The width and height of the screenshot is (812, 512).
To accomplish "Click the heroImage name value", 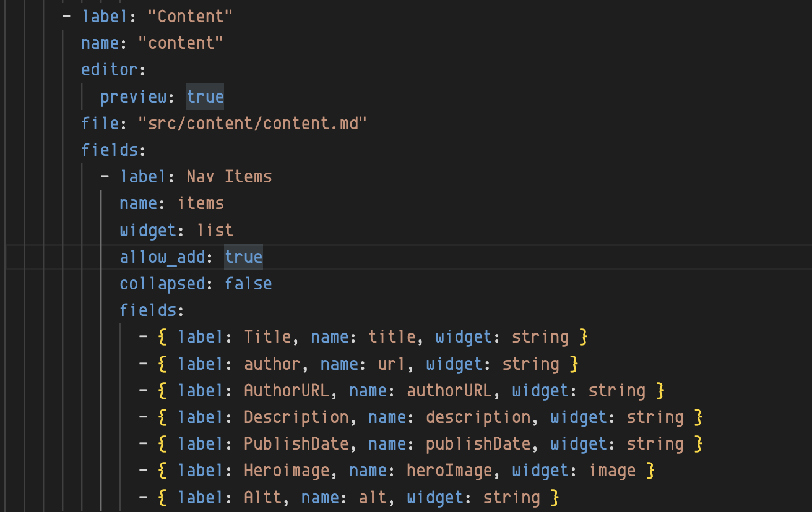I will [449, 471].
